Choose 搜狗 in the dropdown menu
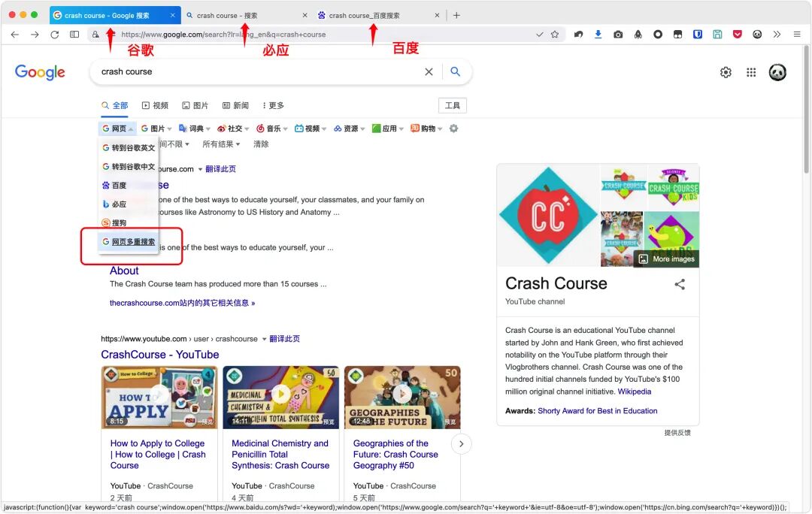This screenshot has height=514, width=812. 129,223
